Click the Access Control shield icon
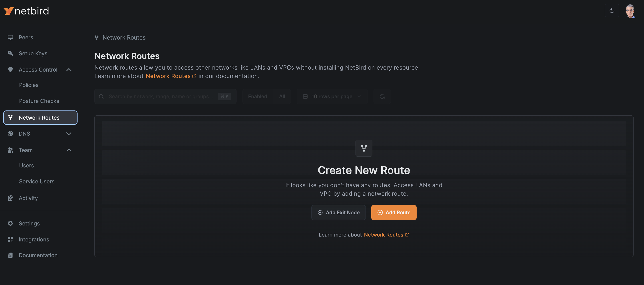Screen dimensions: 644x285 pyautogui.click(x=10, y=70)
